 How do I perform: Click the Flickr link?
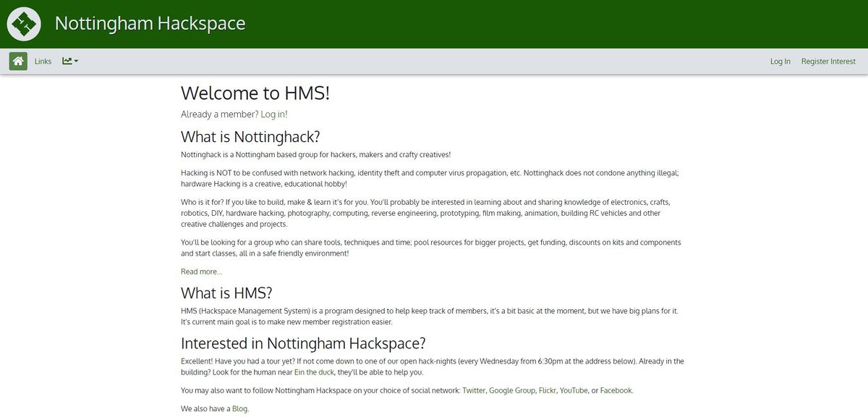click(x=548, y=390)
